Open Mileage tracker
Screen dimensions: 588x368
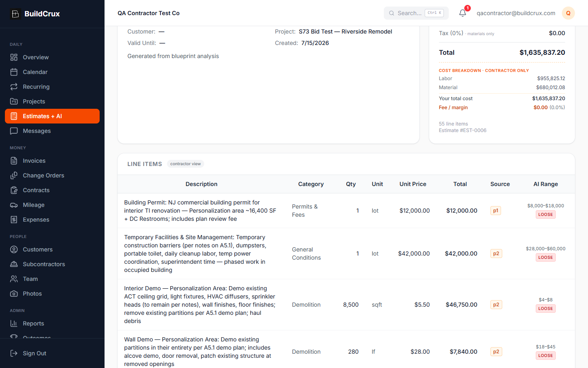coord(52,205)
